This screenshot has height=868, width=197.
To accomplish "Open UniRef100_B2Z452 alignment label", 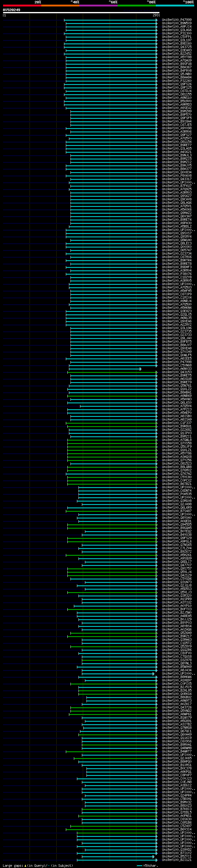I will (x=176, y=54).
